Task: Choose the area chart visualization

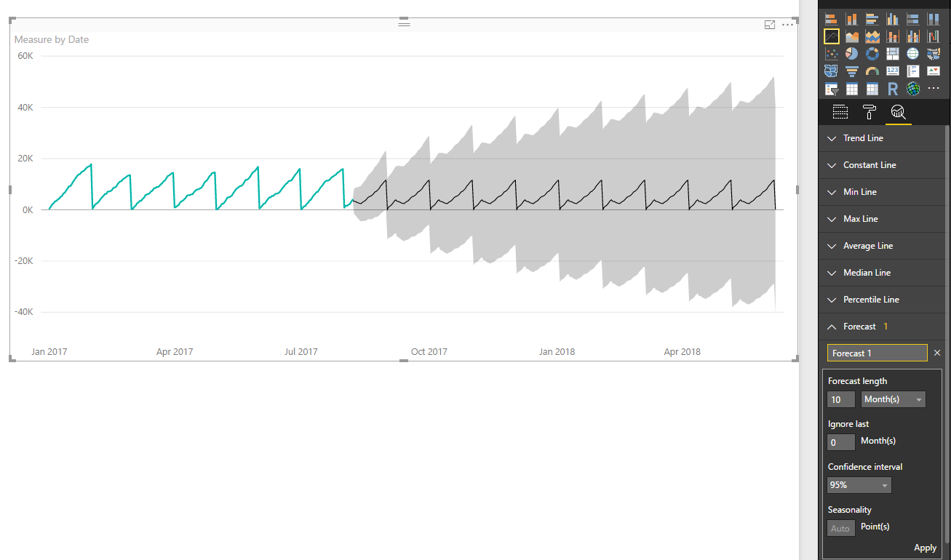Action: click(851, 36)
